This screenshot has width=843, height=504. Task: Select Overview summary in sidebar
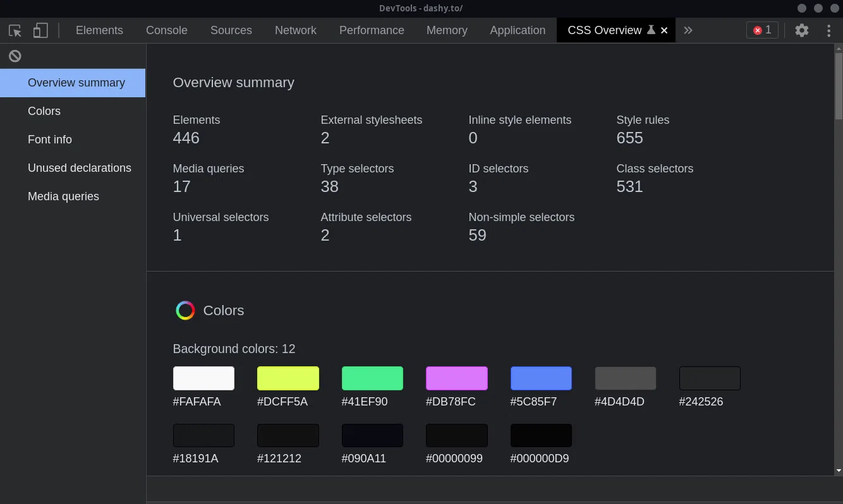[x=73, y=83]
